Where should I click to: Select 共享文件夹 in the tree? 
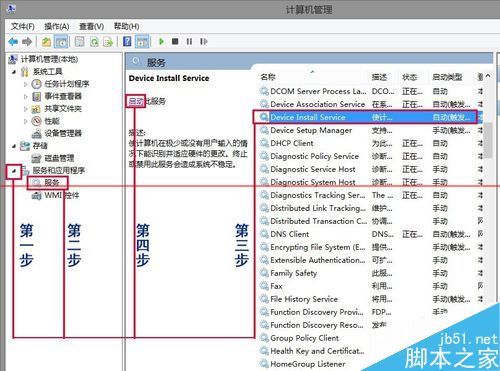(x=63, y=109)
